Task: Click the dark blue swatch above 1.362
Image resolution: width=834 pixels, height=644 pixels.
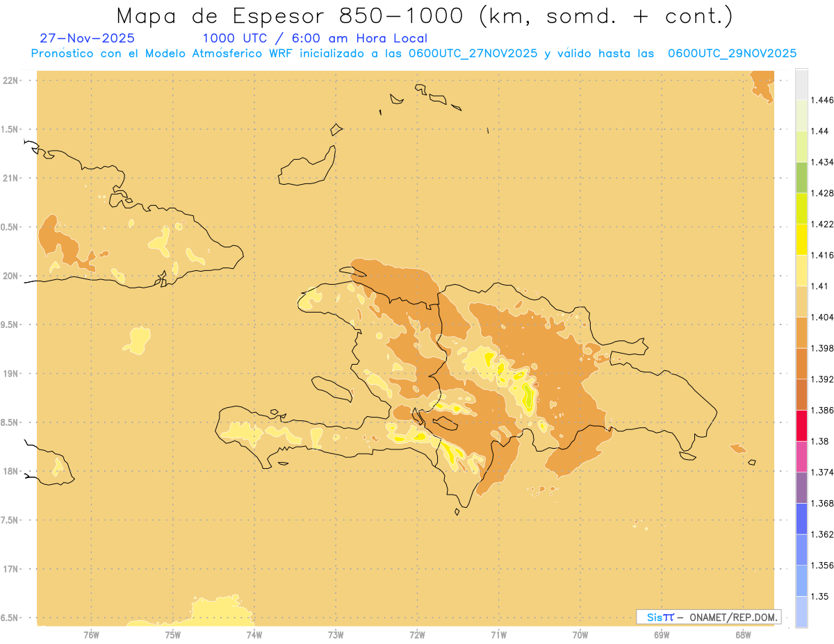Action: 801,518
